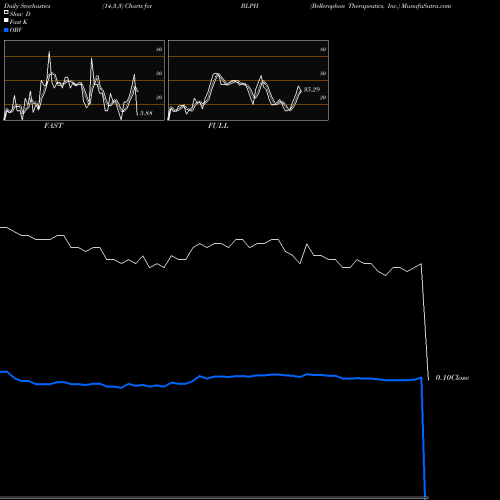Click the Fast K legend swatch

point(6,21)
